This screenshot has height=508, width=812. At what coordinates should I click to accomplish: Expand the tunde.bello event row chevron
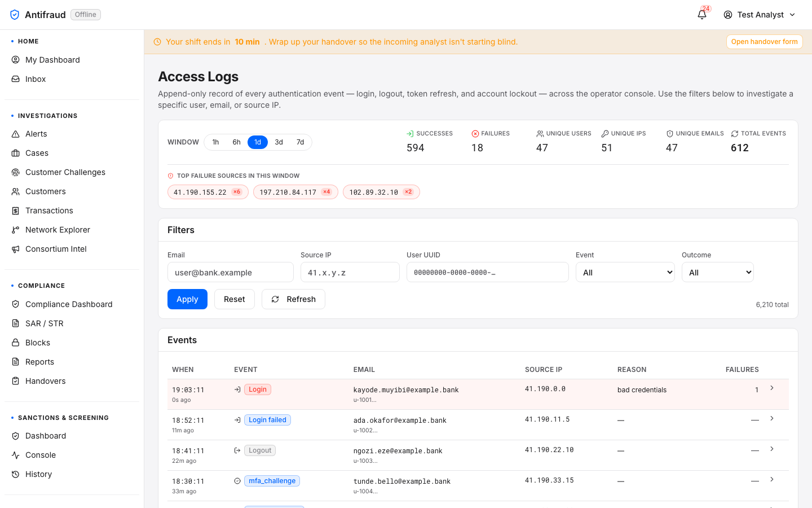pyautogui.click(x=772, y=479)
